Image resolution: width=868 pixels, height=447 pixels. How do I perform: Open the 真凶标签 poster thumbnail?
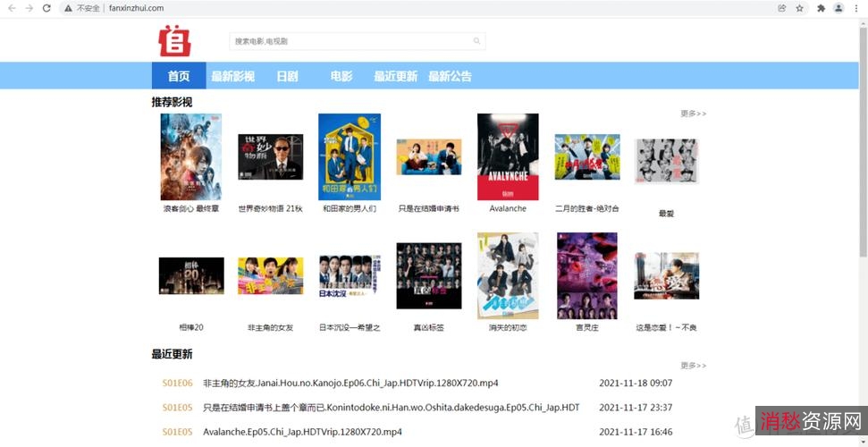[x=429, y=276]
